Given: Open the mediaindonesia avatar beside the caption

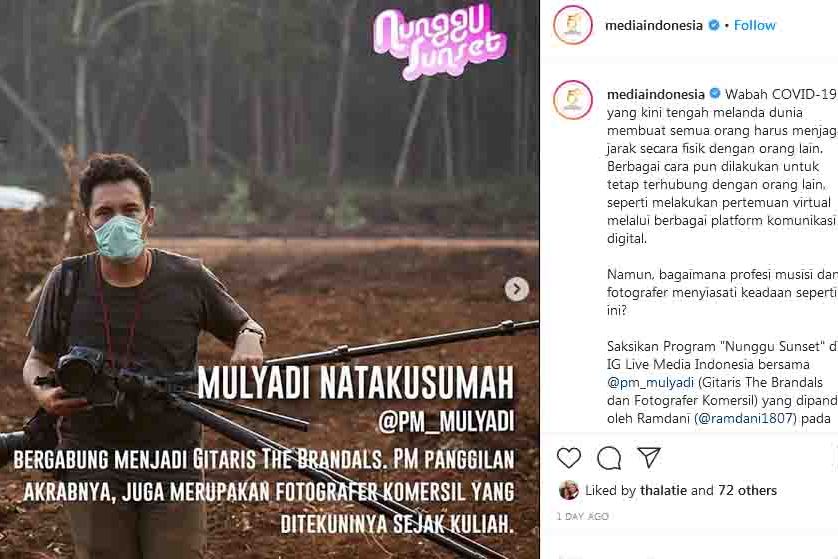Looking at the screenshot, I should click(573, 99).
